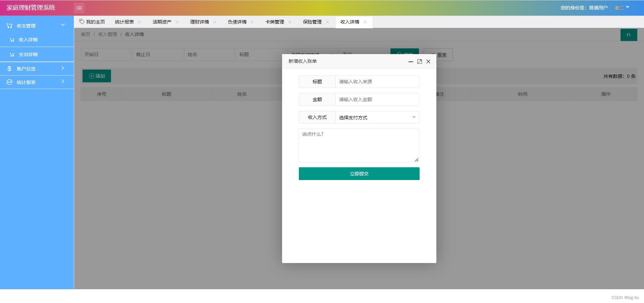This screenshot has height=303, width=644.
Task: Click the 时间 column header
Action: (523, 94)
